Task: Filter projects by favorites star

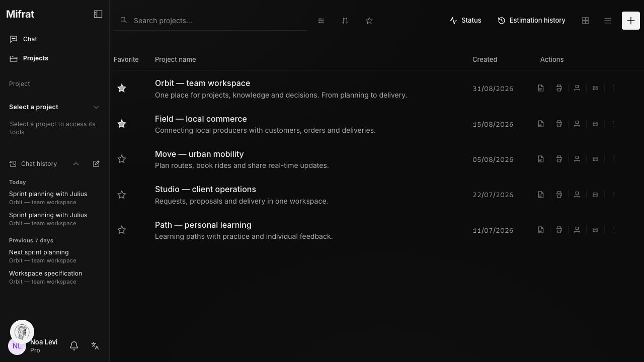Action: pos(369,21)
